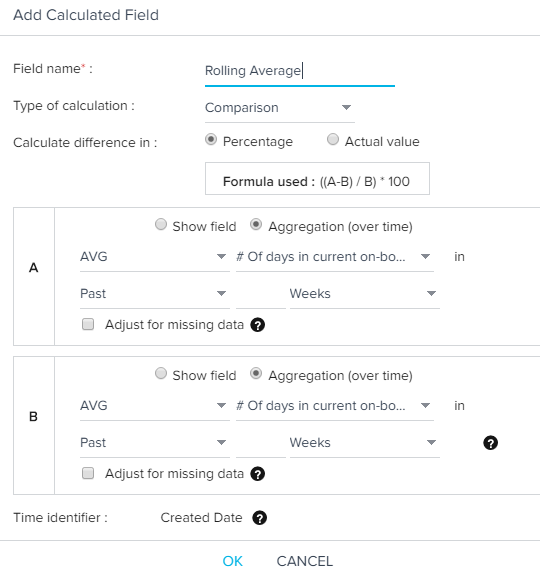
Task: Expand the field selector dropdown in section B
Action: click(335, 406)
